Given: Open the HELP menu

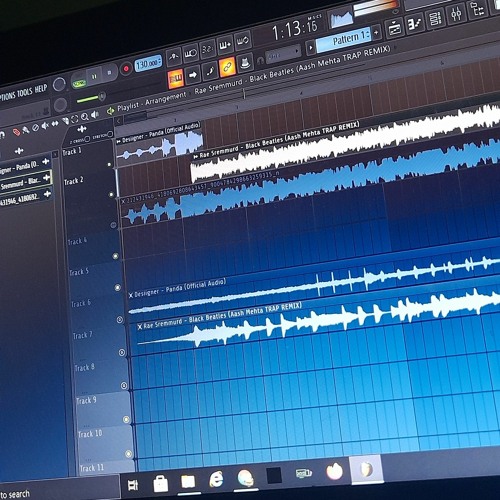Looking at the screenshot, I should 41,89.
